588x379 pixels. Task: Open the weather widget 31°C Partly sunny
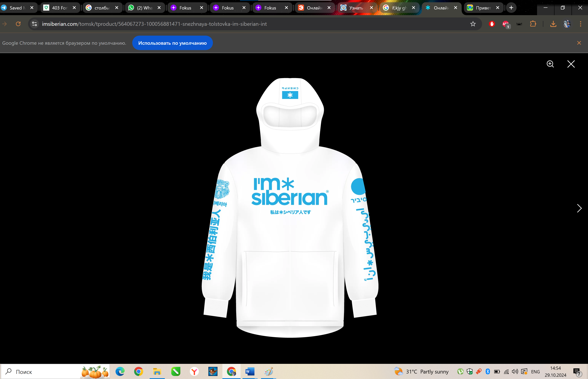(x=421, y=372)
